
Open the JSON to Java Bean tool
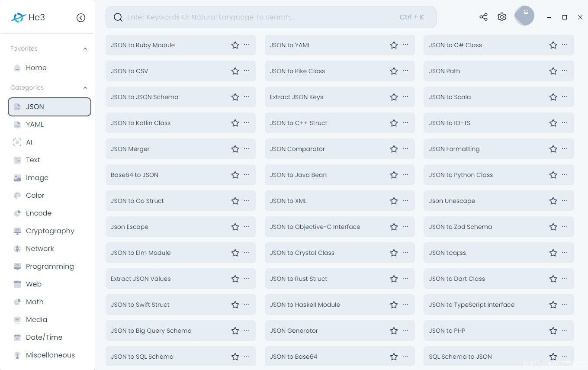(340, 175)
